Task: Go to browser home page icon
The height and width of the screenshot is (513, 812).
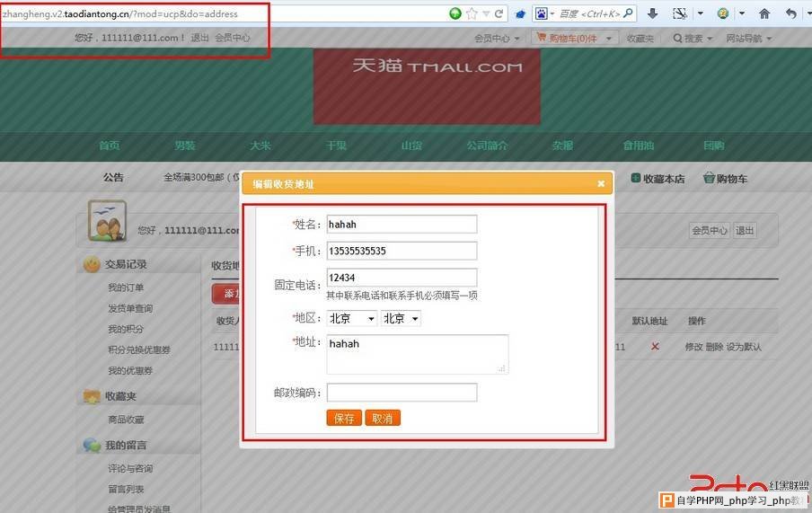Action: [x=764, y=13]
